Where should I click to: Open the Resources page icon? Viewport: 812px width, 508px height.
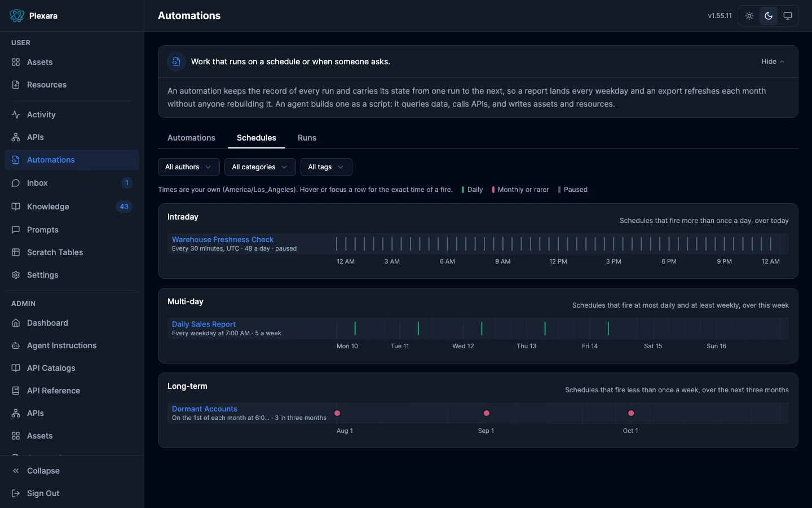[x=16, y=85]
